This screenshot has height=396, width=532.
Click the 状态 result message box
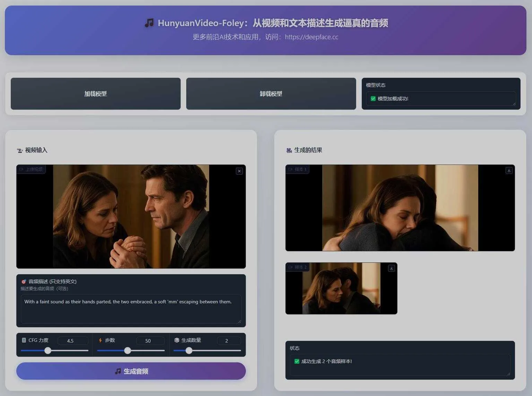[400, 365]
